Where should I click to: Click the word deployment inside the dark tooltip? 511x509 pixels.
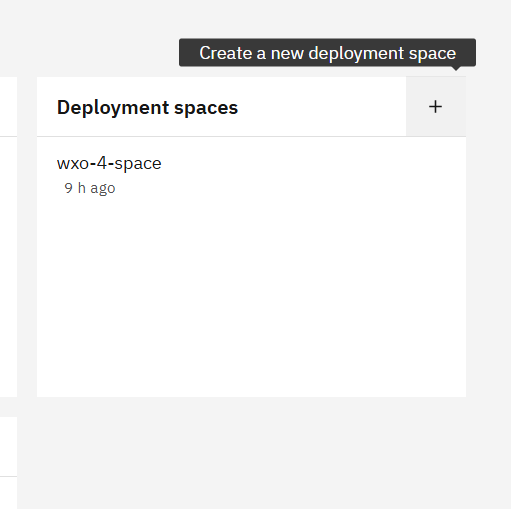coord(356,54)
